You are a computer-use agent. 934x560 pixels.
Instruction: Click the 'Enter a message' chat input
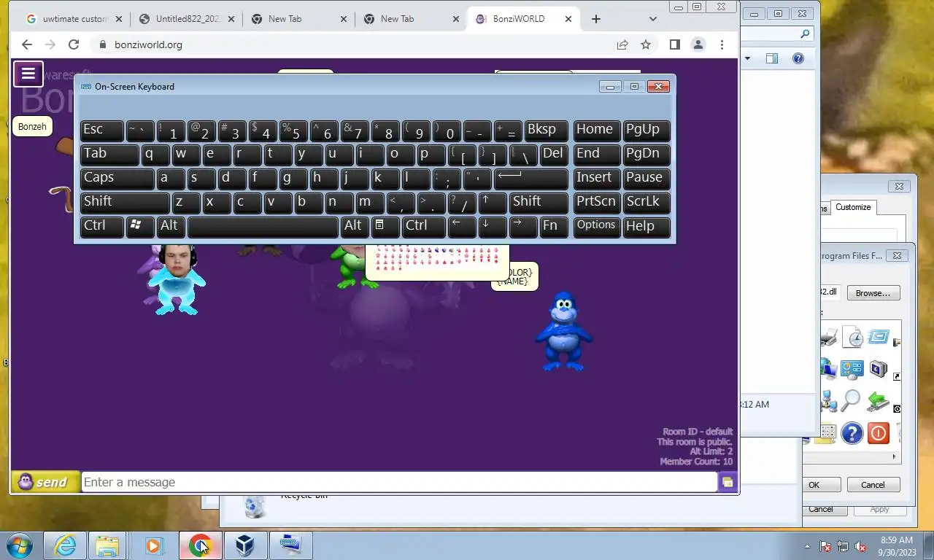(399, 482)
